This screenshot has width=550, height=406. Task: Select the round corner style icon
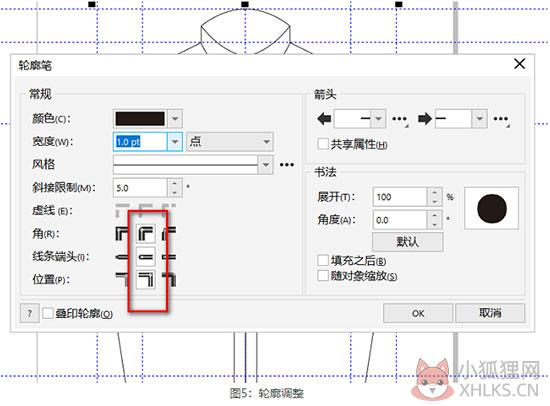pos(146,234)
